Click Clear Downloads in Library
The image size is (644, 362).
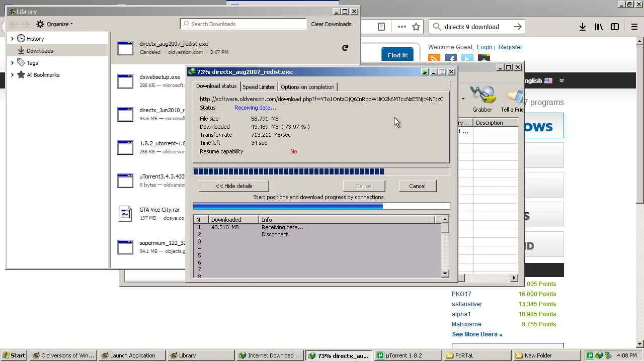[x=331, y=24]
